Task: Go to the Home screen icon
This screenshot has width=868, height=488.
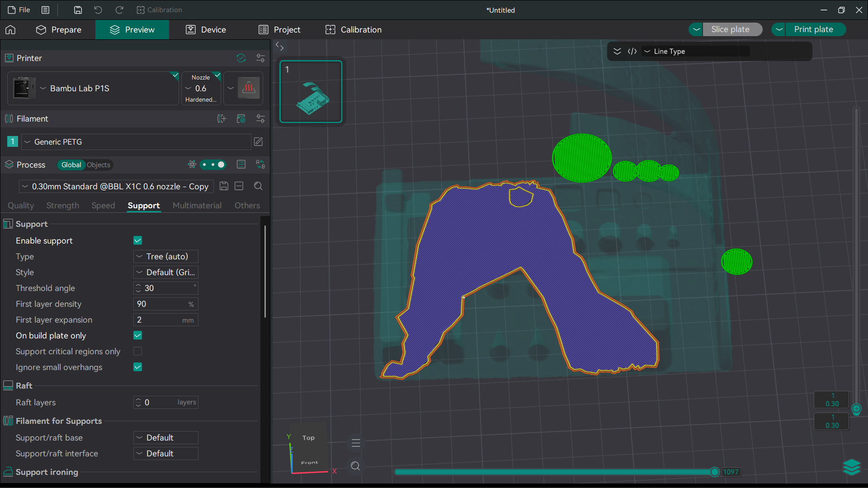Action: point(10,30)
